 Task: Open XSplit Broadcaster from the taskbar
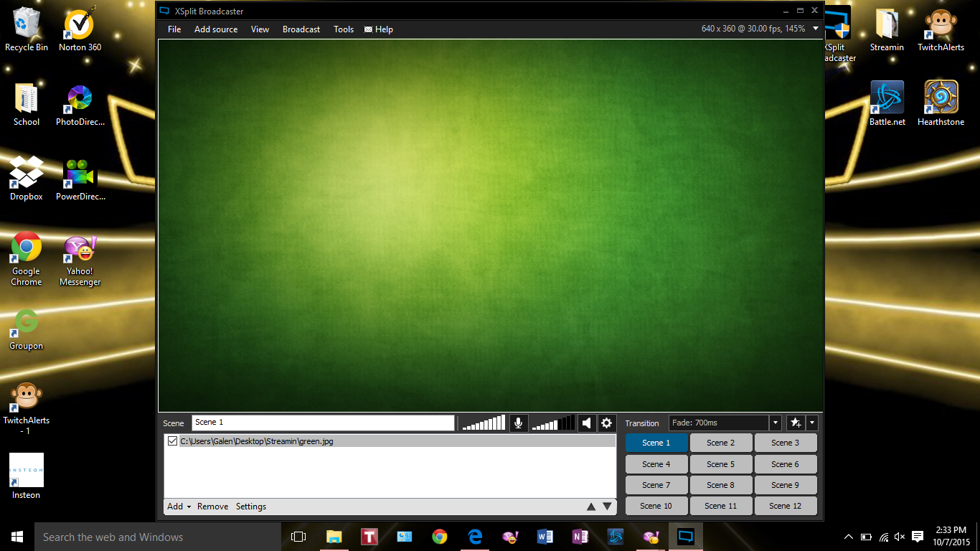coord(685,536)
